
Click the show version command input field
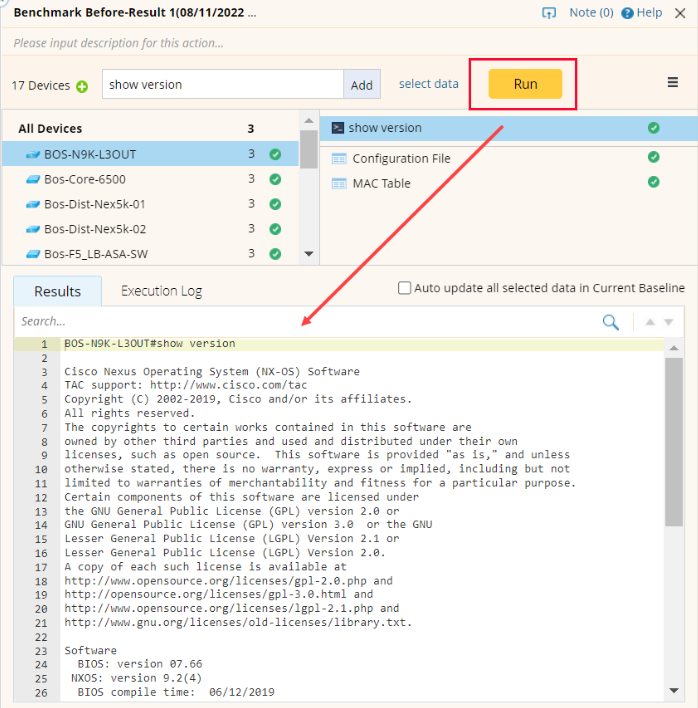(x=223, y=84)
